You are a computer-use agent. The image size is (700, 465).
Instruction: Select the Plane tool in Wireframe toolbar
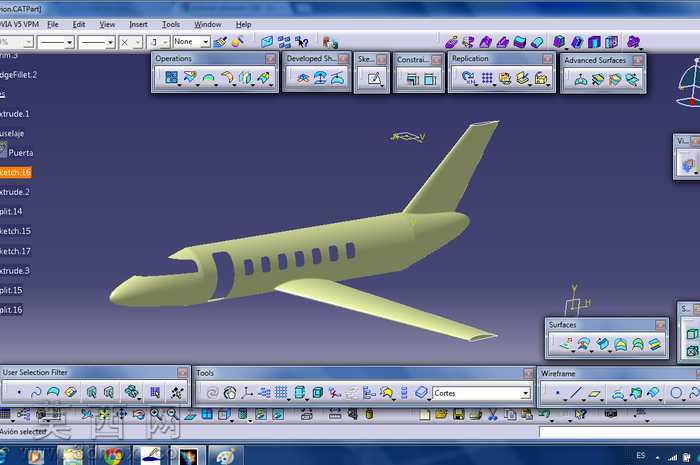pyautogui.click(x=594, y=393)
